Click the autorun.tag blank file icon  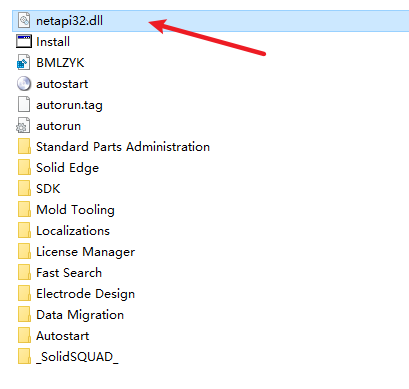pos(24,104)
